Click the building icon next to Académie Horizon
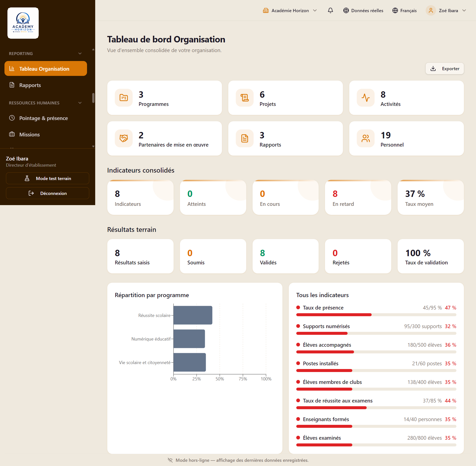The width and height of the screenshot is (476, 466). [x=266, y=10]
